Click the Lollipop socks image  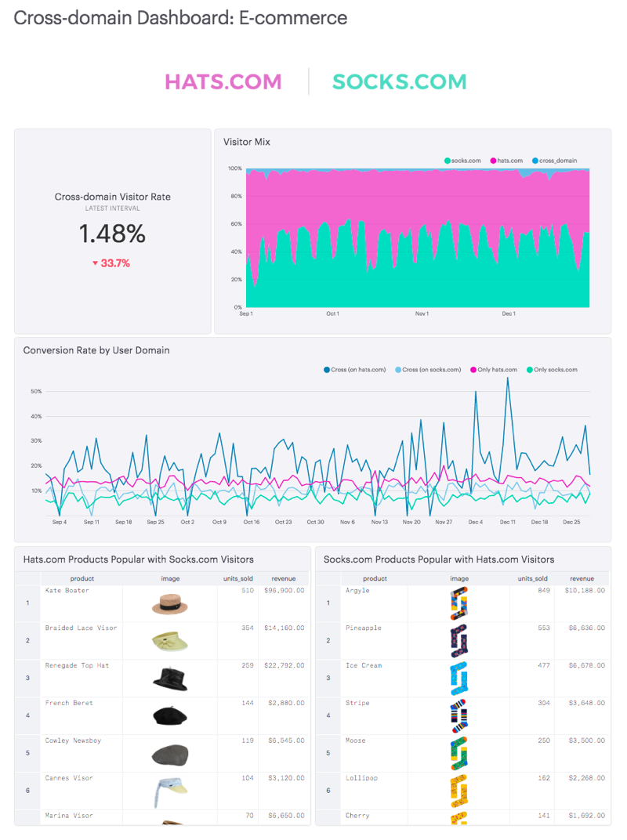pyautogui.click(x=459, y=791)
